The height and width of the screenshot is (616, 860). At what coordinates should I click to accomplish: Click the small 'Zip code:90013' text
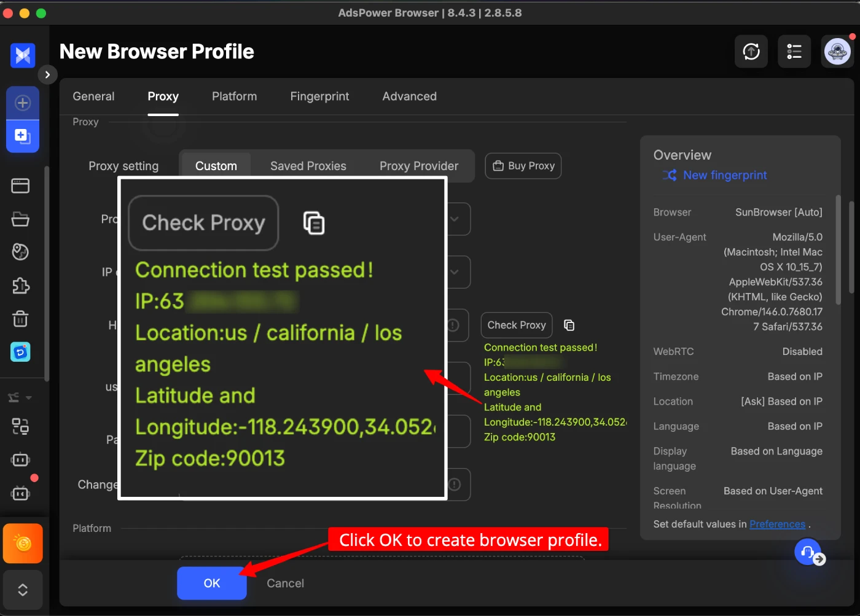(520, 437)
